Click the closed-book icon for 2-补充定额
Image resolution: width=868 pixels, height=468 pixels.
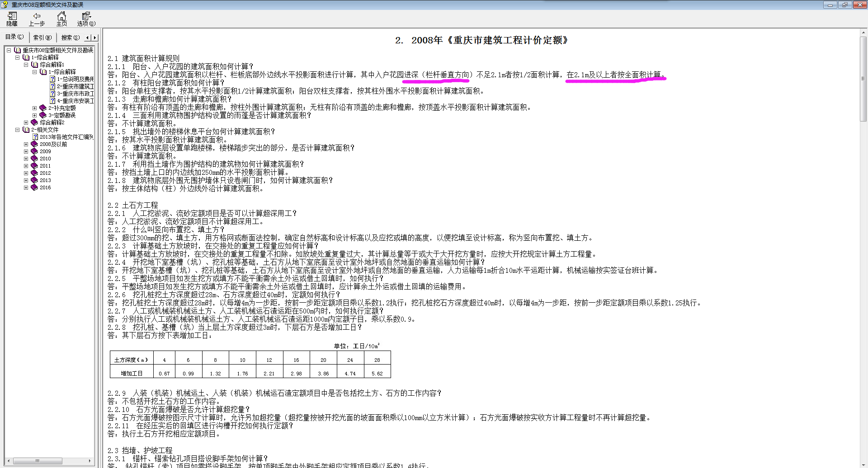click(x=43, y=108)
